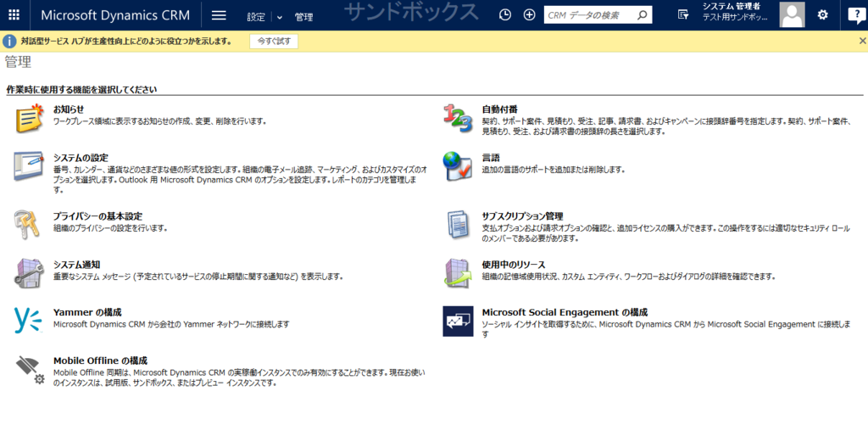Click the 使用中のリソース heading

click(x=513, y=265)
